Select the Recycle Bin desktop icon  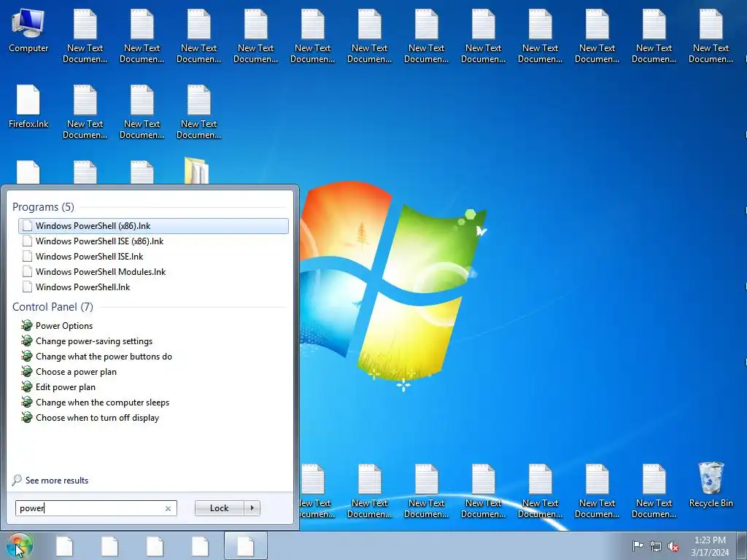711,485
